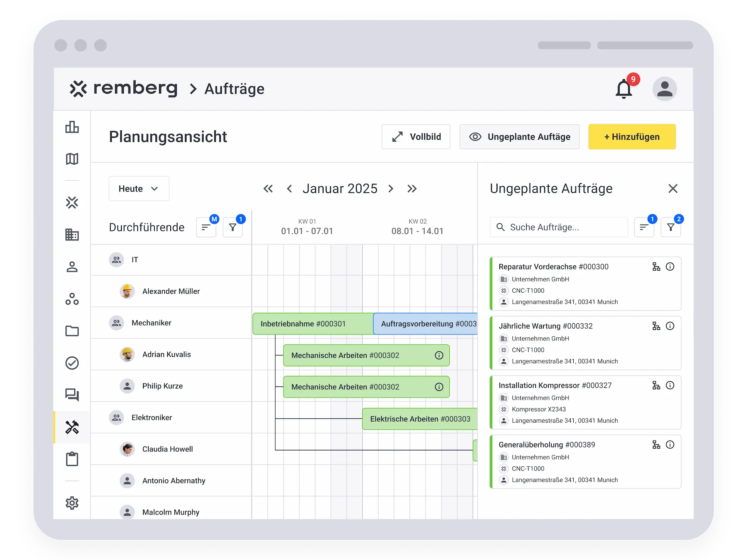Open Durchführende filter with badge 1
Image resolution: width=747 pixels, height=560 pixels.
233,227
